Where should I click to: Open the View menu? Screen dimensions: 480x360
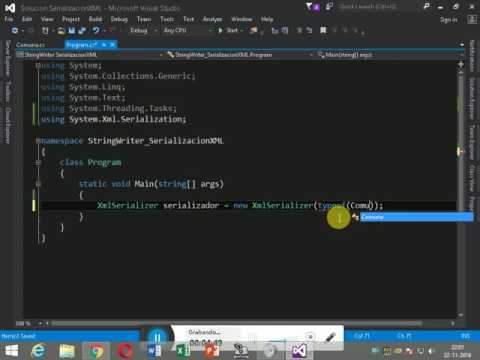(47, 19)
